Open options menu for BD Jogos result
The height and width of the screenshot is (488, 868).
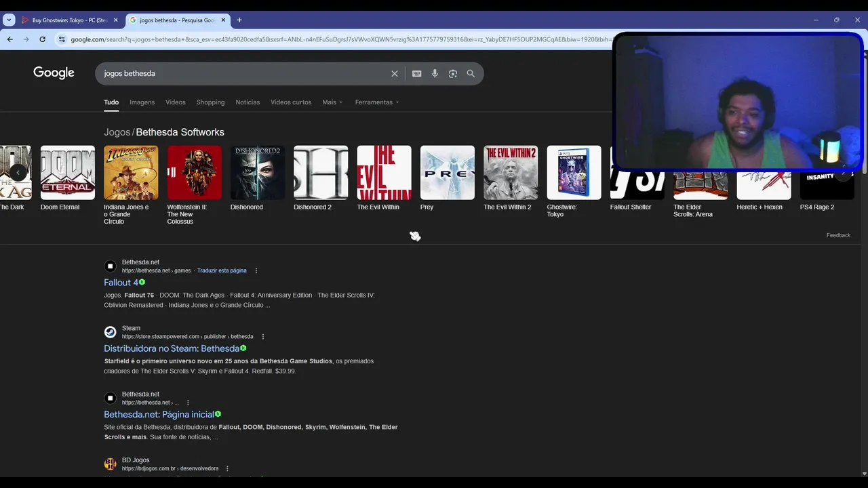point(227,469)
